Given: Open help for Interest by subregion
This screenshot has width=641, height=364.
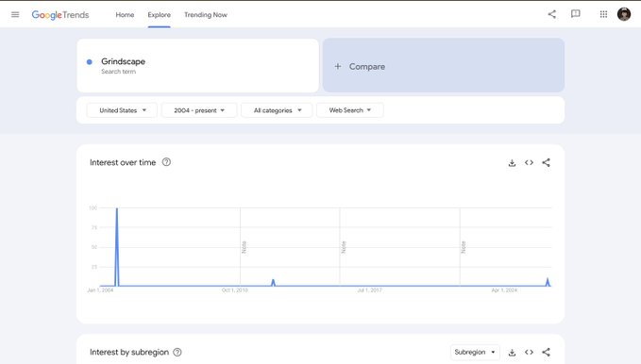Looking at the screenshot, I should coord(177,352).
